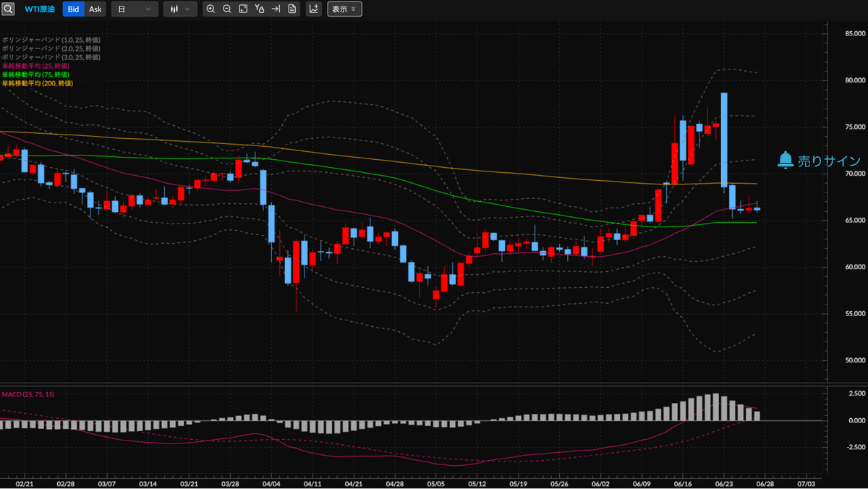Toggle the Y-axis lock icon
Viewport: 868px width, 489px height.
point(260,9)
